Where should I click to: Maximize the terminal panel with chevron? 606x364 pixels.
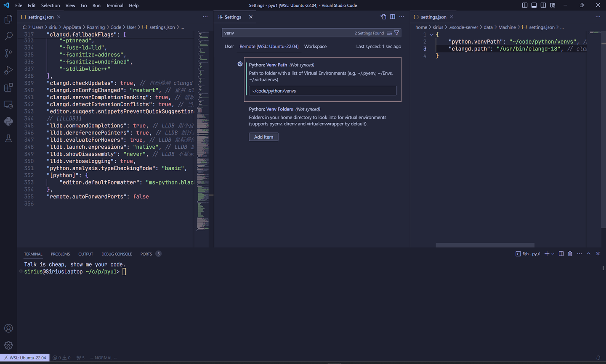pyautogui.click(x=588, y=253)
